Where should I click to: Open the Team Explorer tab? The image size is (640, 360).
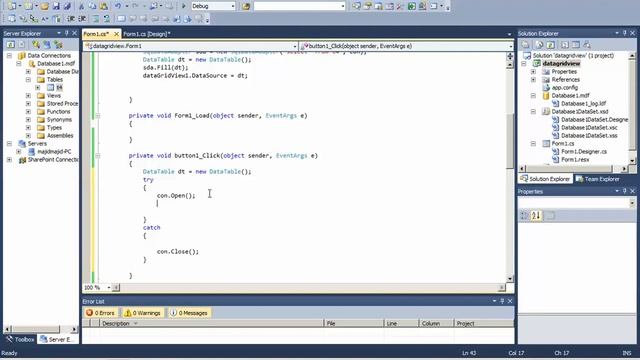598,179
